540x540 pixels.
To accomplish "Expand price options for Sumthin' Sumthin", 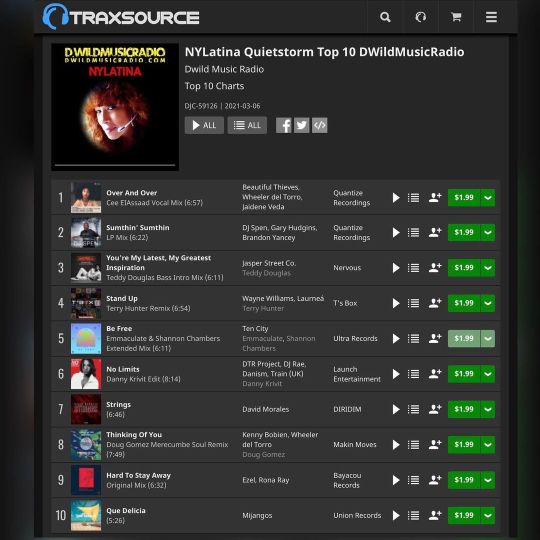I will pyautogui.click(x=488, y=232).
